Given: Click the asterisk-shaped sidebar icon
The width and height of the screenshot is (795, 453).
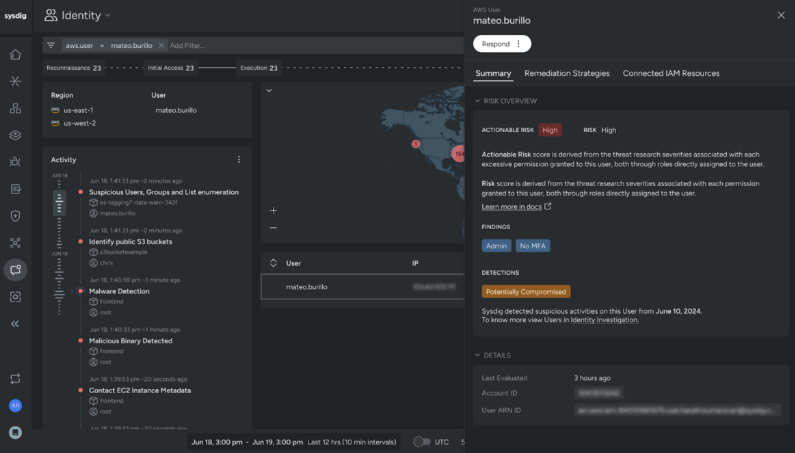Looking at the screenshot, I should click(15, 81).
